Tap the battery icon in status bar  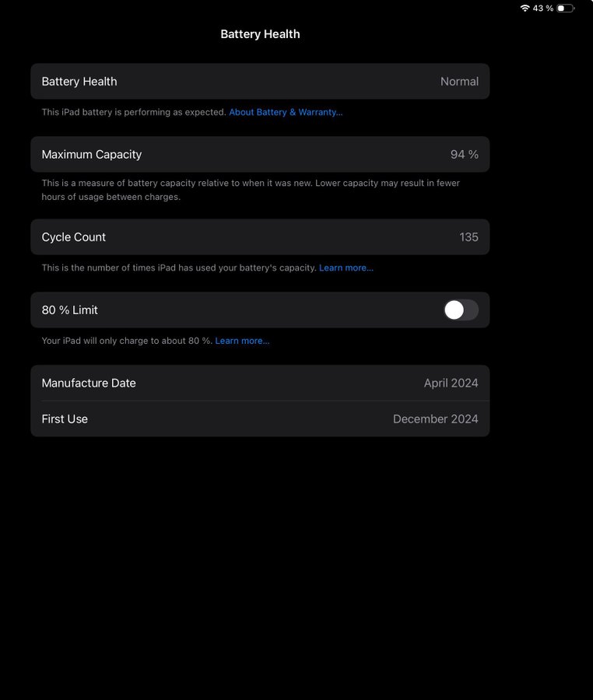[565, 8]
